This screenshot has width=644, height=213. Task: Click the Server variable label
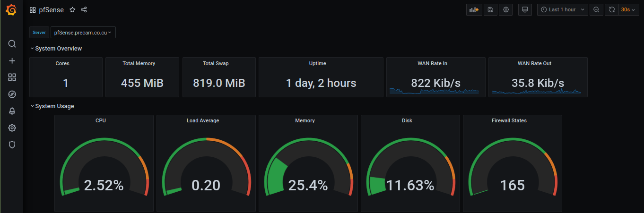(x=39, y=33)
